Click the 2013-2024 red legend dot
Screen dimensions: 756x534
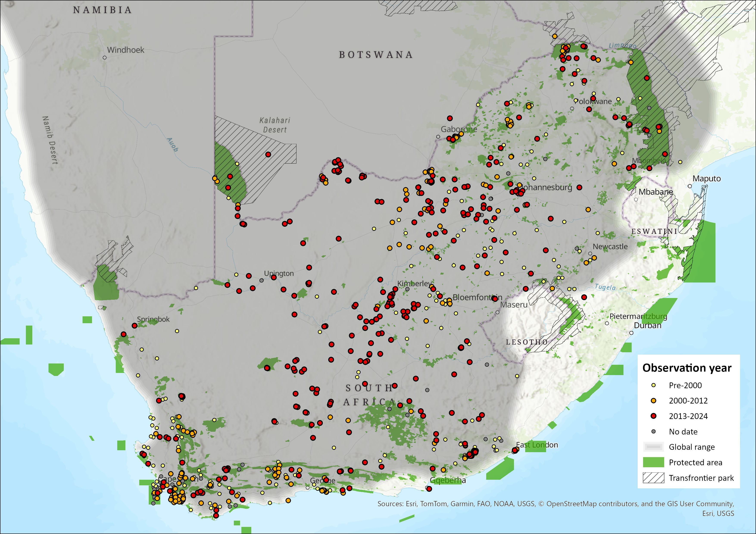654,416
